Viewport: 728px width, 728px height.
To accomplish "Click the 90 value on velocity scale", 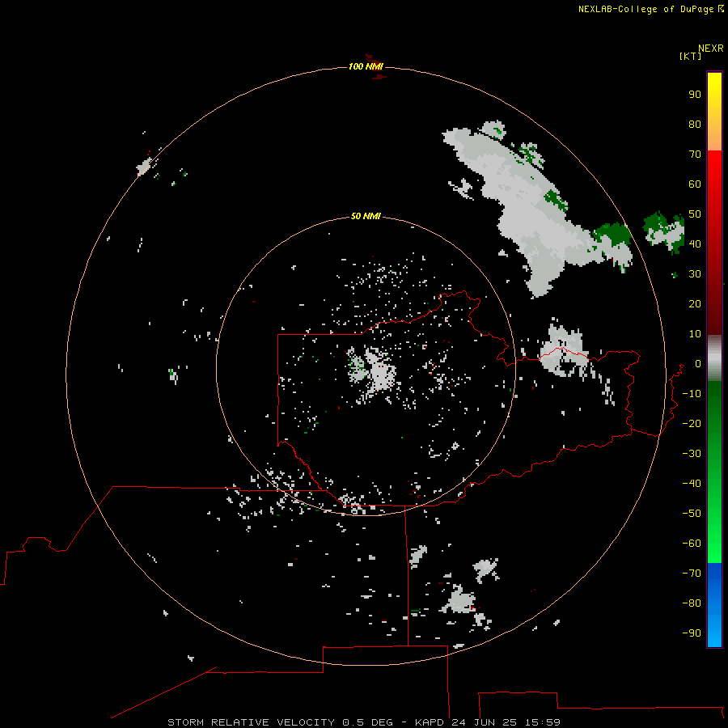I will [695, 95].
